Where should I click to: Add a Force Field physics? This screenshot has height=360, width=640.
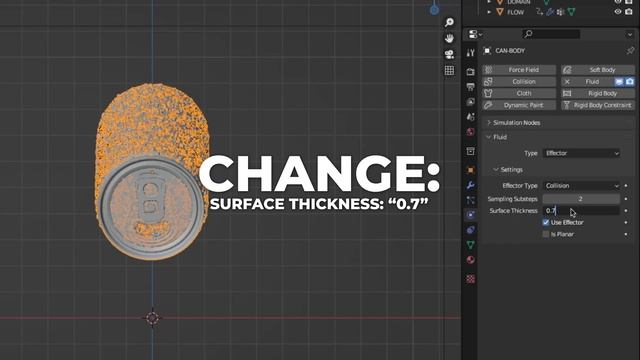point(519,70)
